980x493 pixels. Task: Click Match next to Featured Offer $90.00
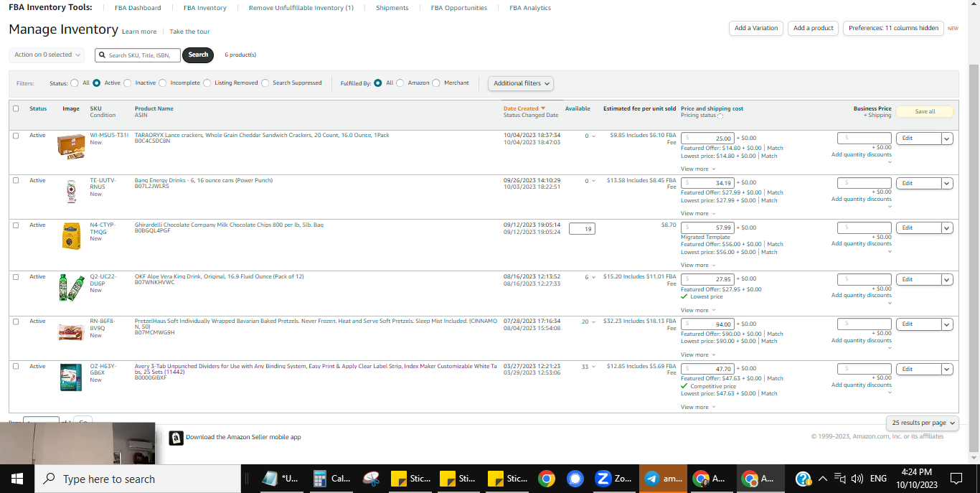pyautogui.click(x=775, y=334)
